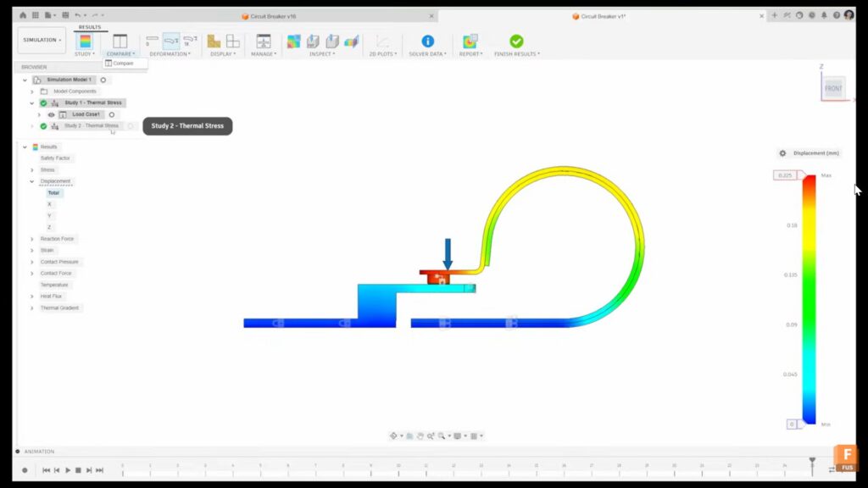Stop the animation playback
Image resolution: width=868 pixels, height=488 pixels.
78,470
